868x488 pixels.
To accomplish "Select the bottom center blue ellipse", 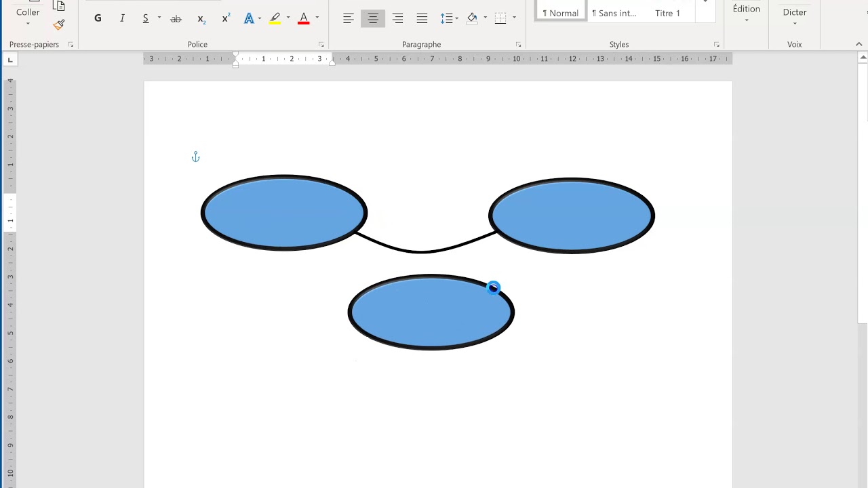I will pos(431,312).
